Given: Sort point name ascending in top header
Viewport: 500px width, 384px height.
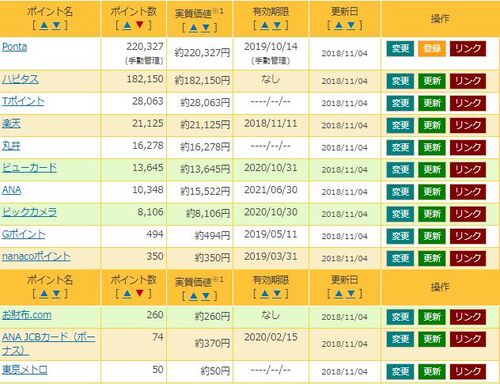Looking at the screenshot, I should coord(44,25).
